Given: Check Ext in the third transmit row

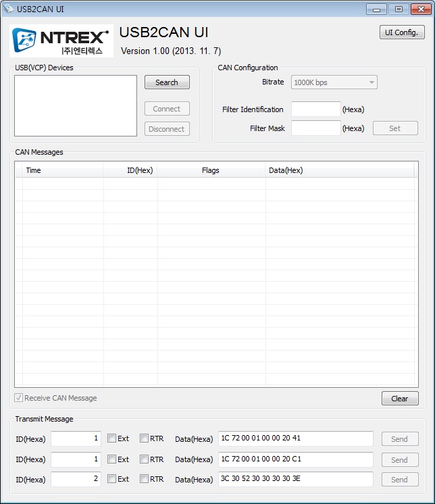Looking at the screenshot, I should click(111, 479).
